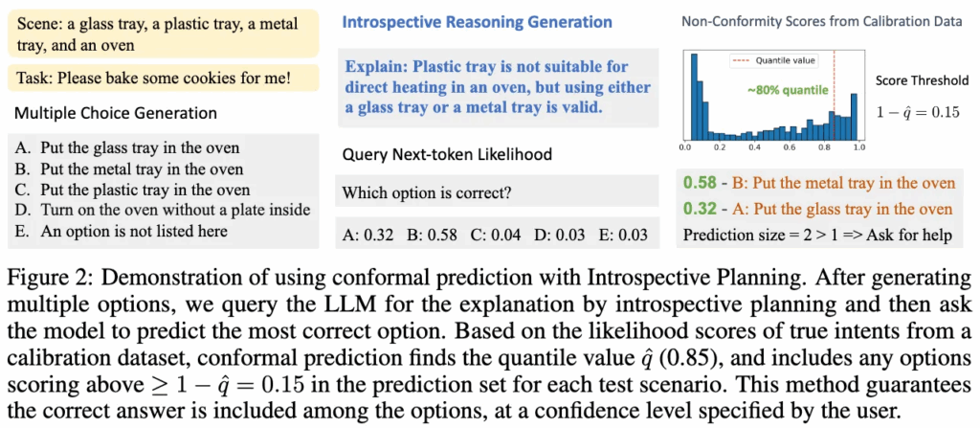
Task: Click the "Which option is correct?" prompt
Action: point(425,192)
